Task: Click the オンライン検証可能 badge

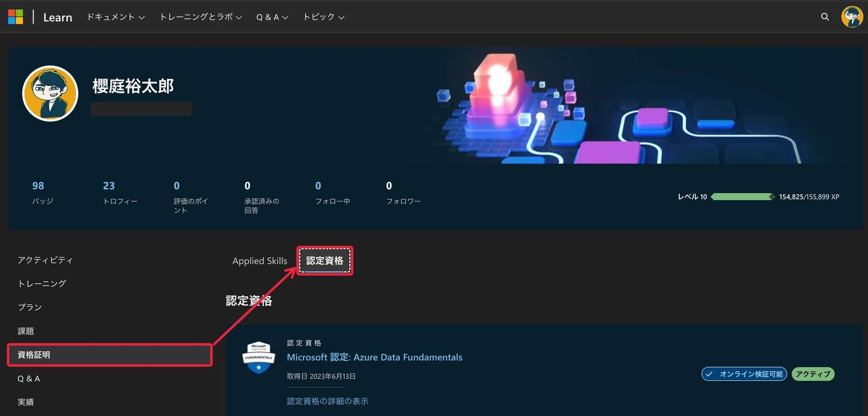Action: (744, 374)
